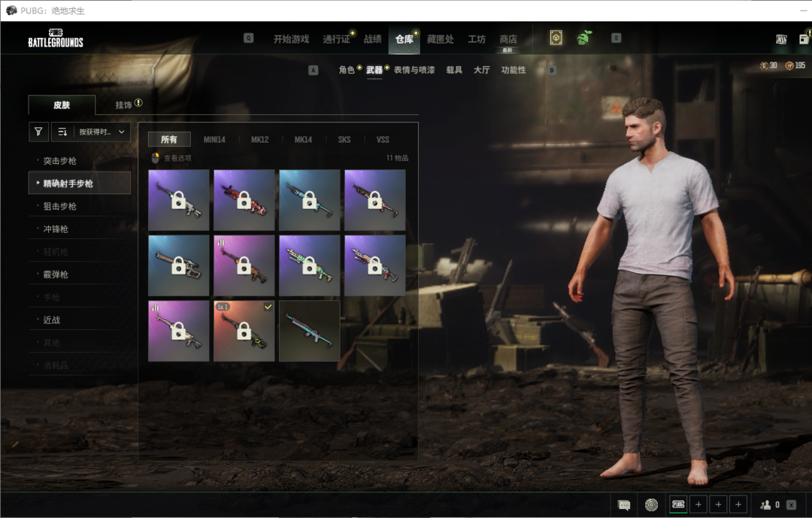This screenshot has width=812, height=518.
Task: Add teammate via plus slot nearest friends icon
Action: pos(738,504)
